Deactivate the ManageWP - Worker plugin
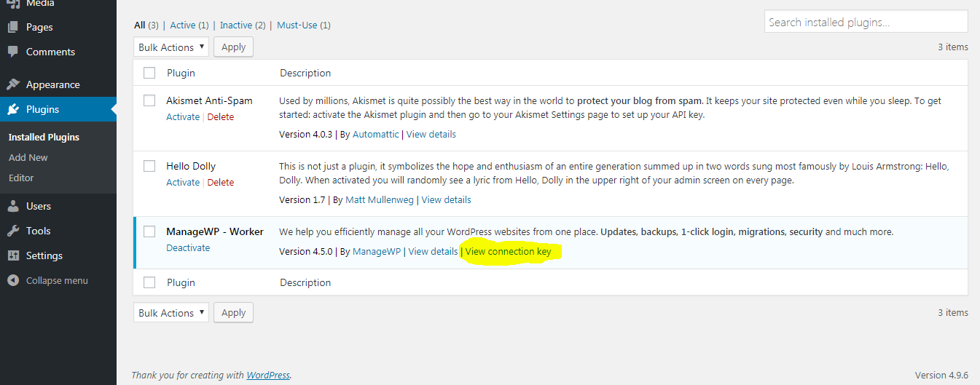 click(x=188, y=248)
